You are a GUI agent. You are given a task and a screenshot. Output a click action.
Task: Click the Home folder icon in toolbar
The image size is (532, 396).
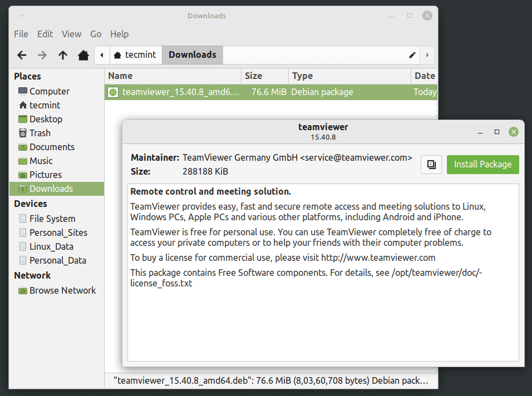click(x=83, y=55)
